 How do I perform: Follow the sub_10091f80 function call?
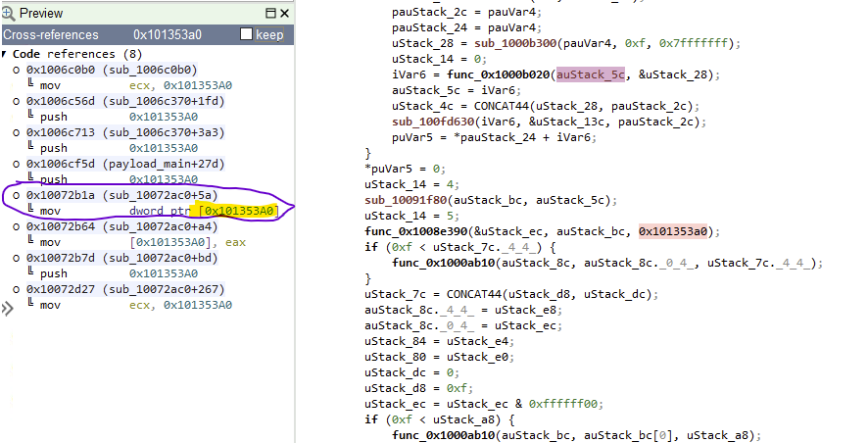coord(406,201)
